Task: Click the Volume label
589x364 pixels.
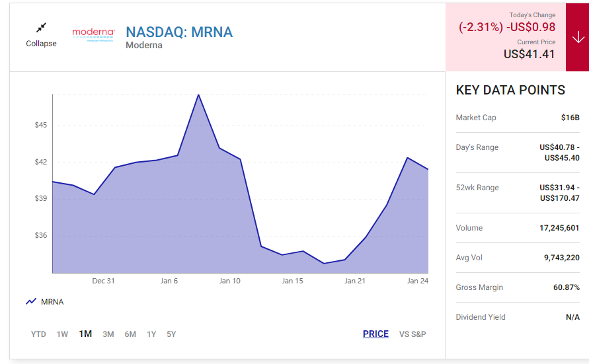Action: (469, 228)
